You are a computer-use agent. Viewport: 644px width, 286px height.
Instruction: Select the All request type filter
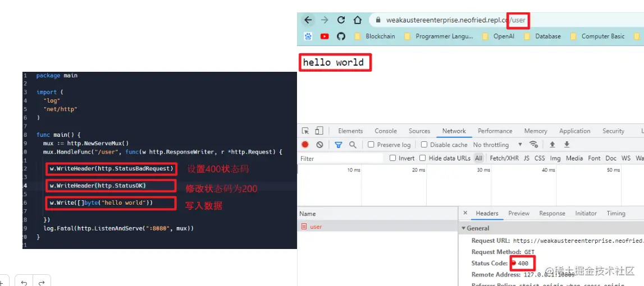(x=478, y=158)
